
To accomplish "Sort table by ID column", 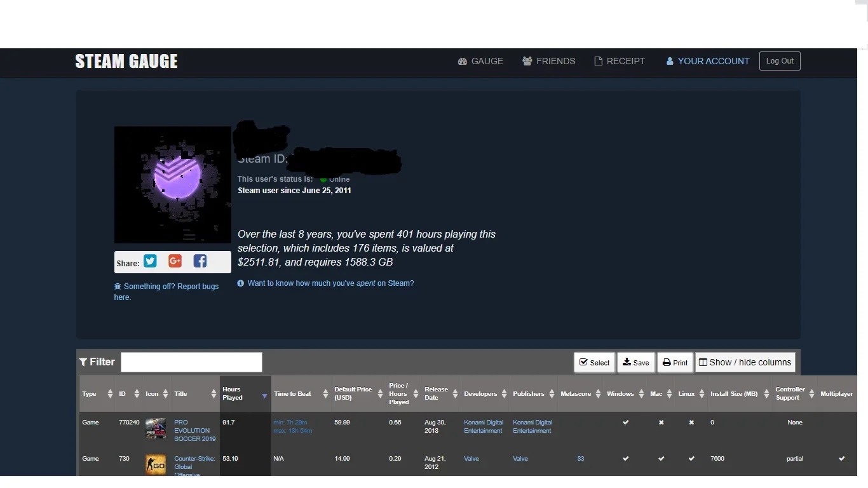I will coord(129,394).
